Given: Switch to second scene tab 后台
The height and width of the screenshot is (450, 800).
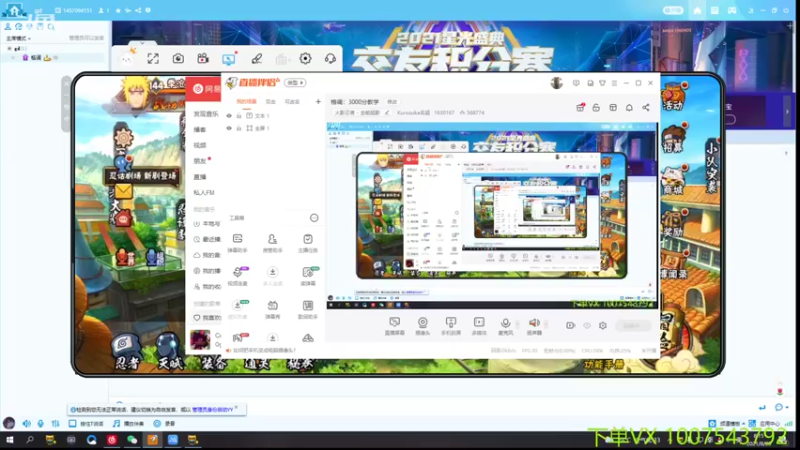Looking at the screenshot, I should (270, 102).
